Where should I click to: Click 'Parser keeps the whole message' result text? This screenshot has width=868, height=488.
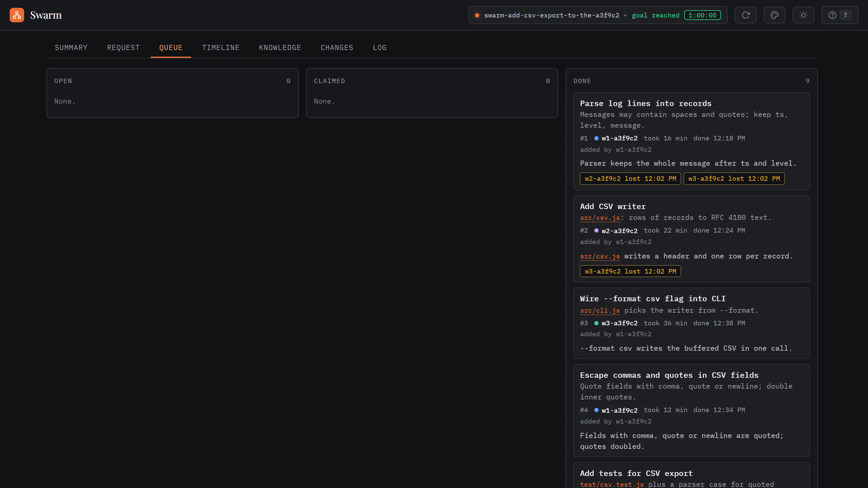tap(688, 163)
